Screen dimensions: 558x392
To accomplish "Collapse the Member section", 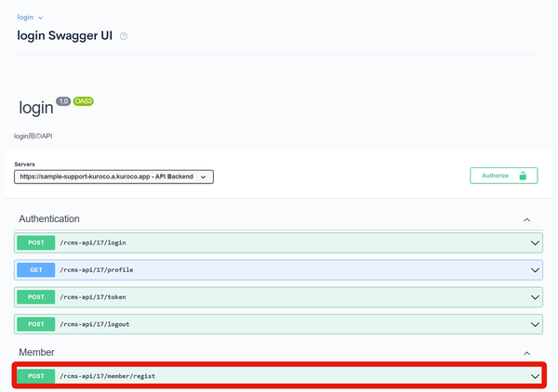I will pos(526,353).
